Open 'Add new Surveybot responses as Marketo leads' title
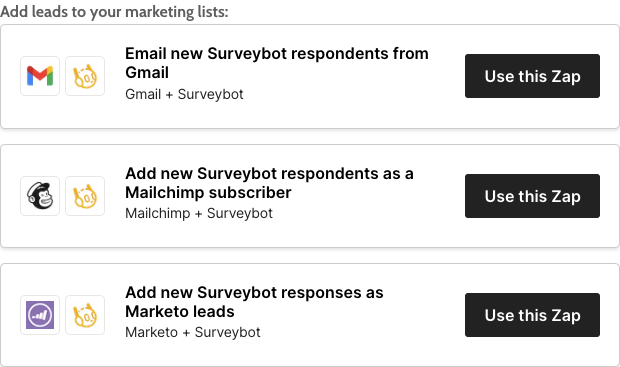The height and width of the screenshot is (367, 620). [x=254, y=302]
